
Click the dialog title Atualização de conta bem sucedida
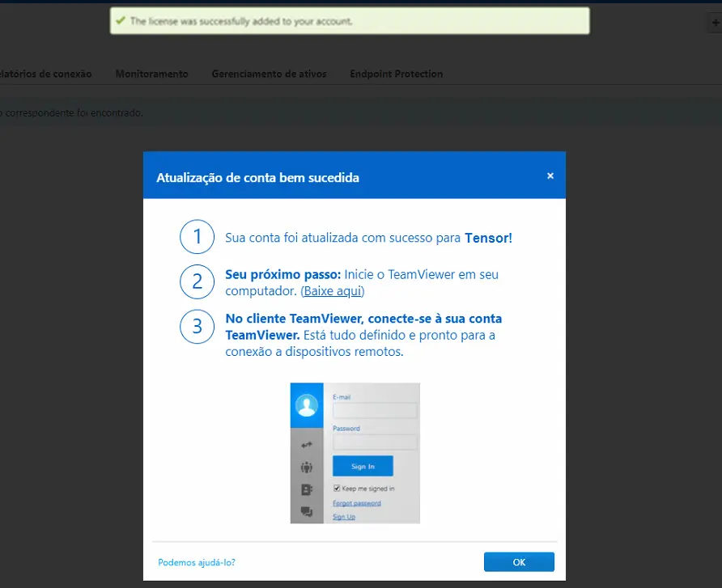258,178
